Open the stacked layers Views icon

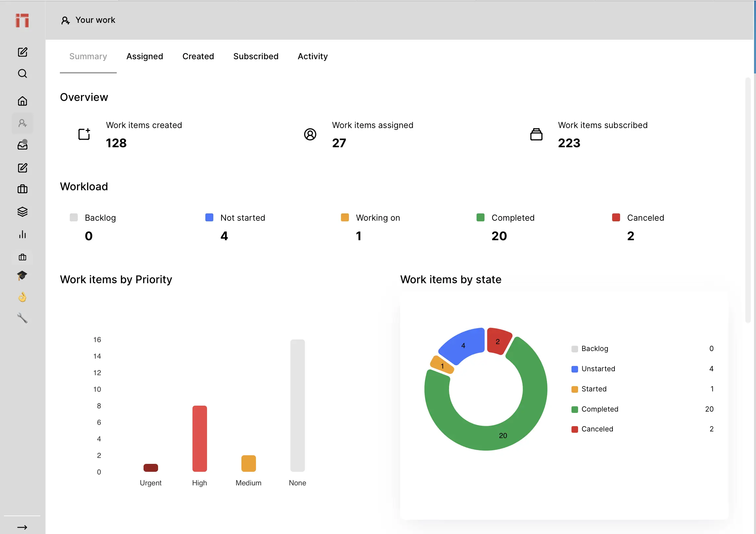click(22, 212)
